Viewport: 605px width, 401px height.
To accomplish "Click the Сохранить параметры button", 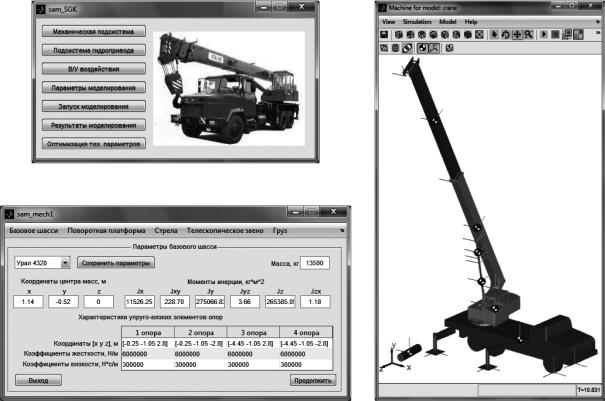I will pos(118,262).
